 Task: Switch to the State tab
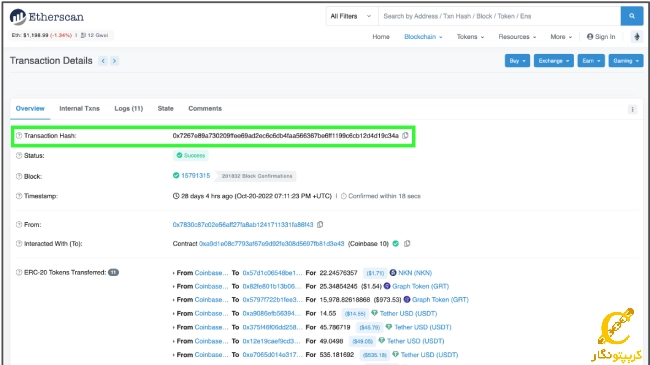pyautogui.click(x=165, y=108)
